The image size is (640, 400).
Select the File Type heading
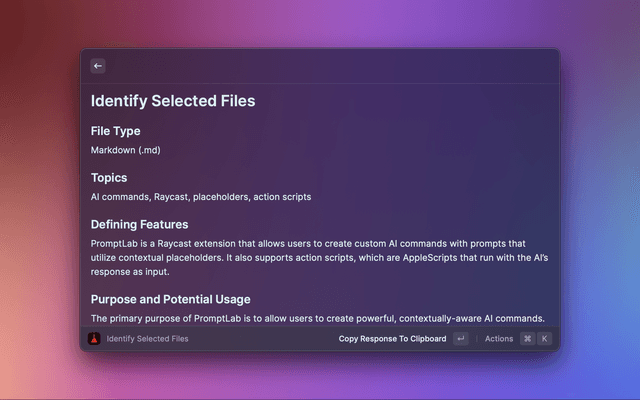coord(116,131)
